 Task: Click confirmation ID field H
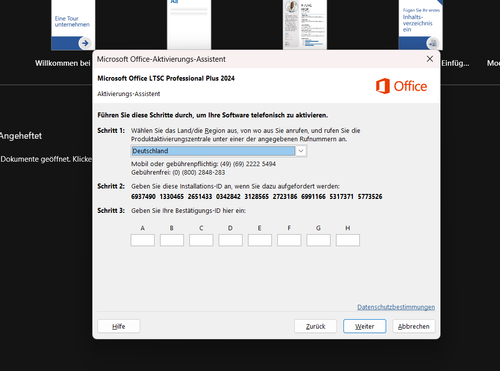pos(348,240)
